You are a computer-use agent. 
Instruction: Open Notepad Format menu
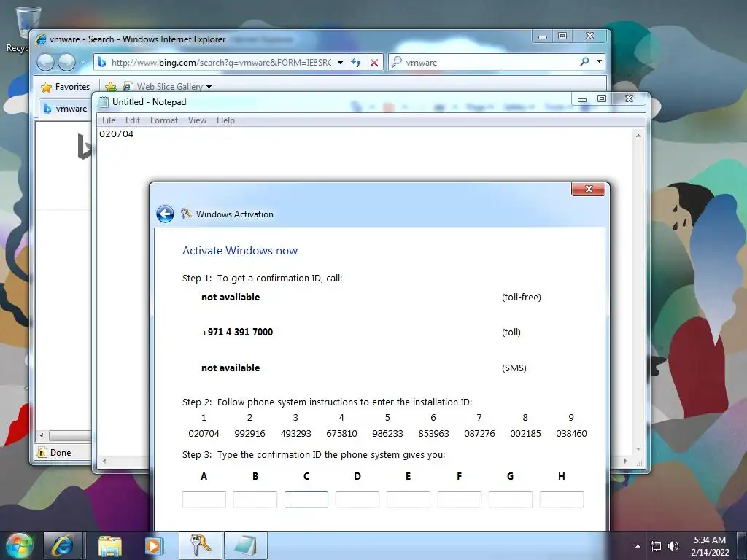164,120
